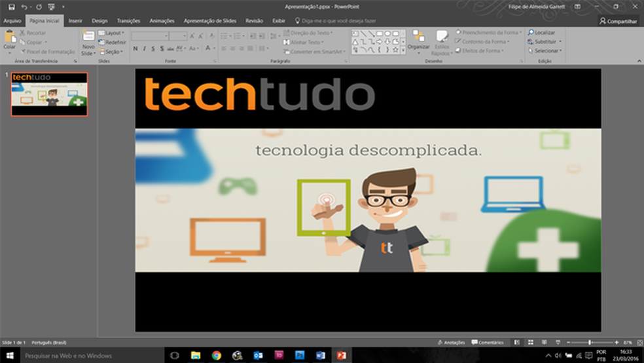Open the Layout dropdown

point(112,33)
